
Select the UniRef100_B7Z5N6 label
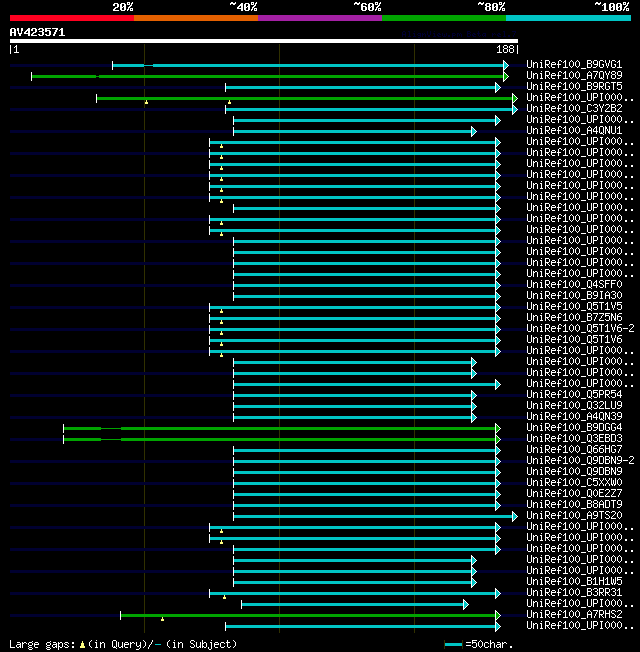pyautogui.click(x=574, y=318)
